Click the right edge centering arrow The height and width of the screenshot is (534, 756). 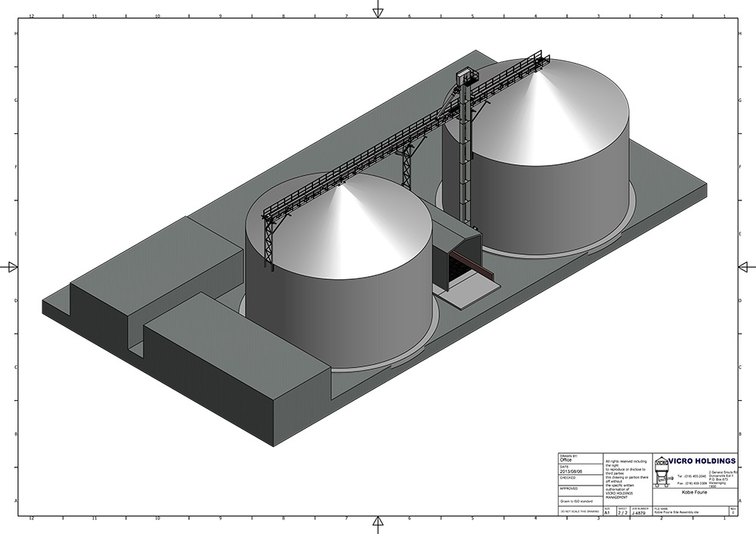pos(744,267)
